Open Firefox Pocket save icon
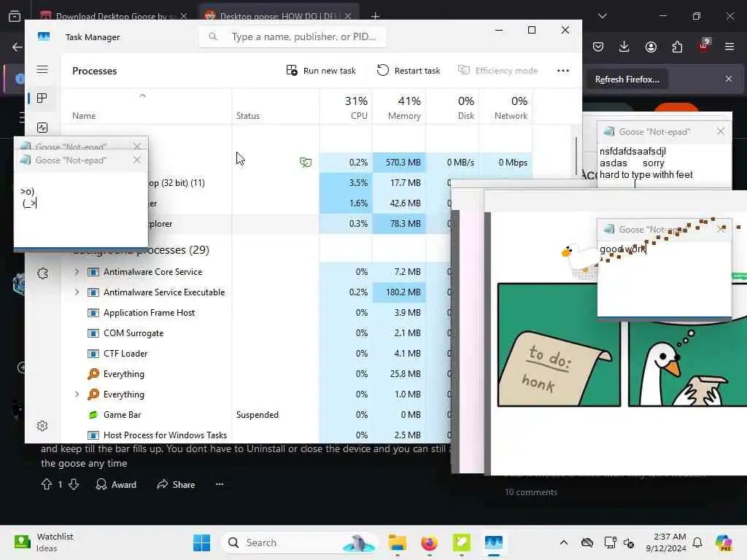 tap(598, 47)
